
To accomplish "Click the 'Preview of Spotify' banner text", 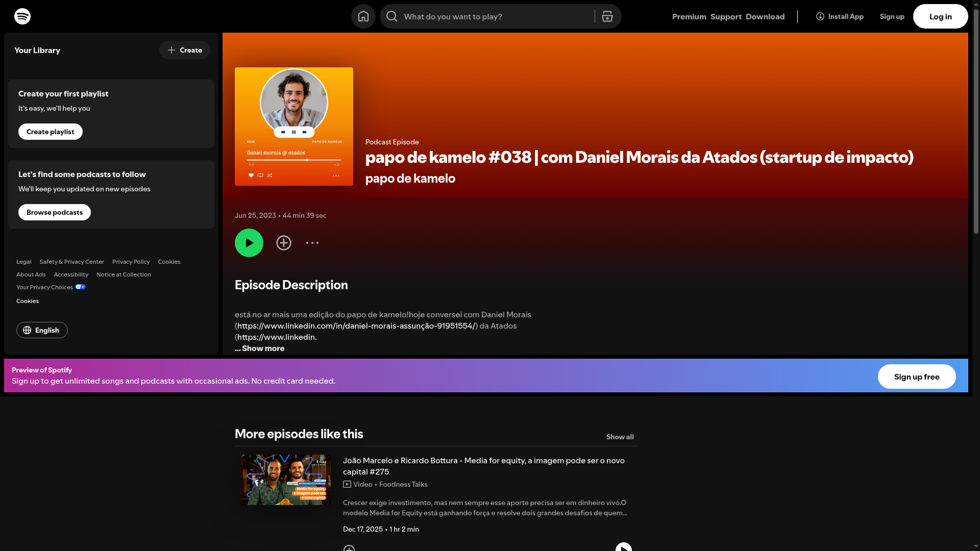I will (x=42, y=370).
